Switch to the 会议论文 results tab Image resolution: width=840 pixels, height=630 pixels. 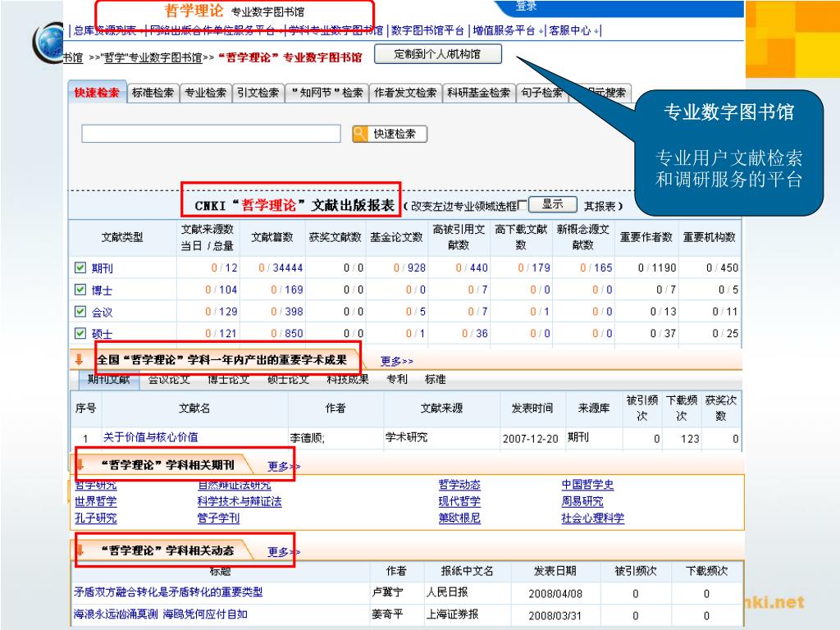coord(169,379)
